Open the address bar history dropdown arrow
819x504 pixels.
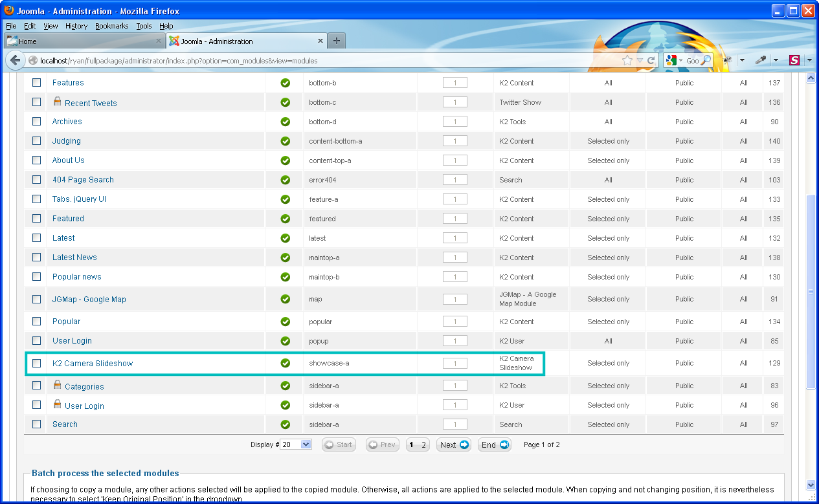640,60
